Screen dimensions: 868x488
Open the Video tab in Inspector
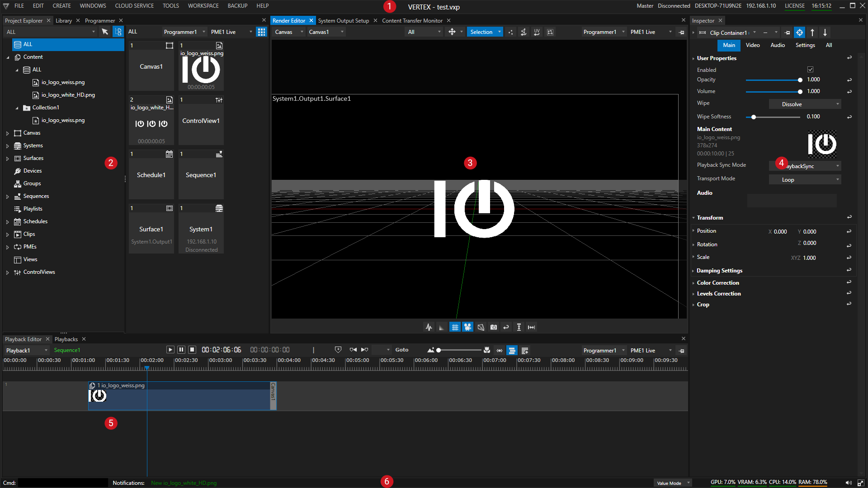pos(752,45)
